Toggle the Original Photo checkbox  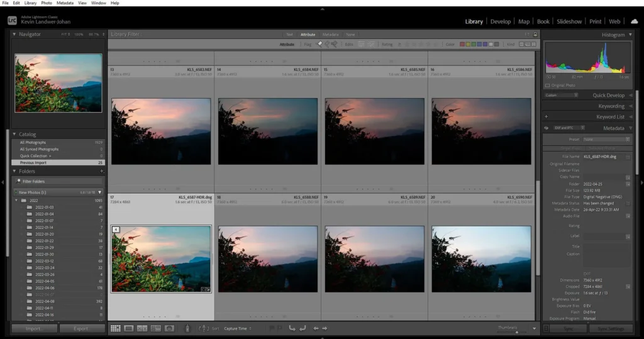tap(547, 85)
